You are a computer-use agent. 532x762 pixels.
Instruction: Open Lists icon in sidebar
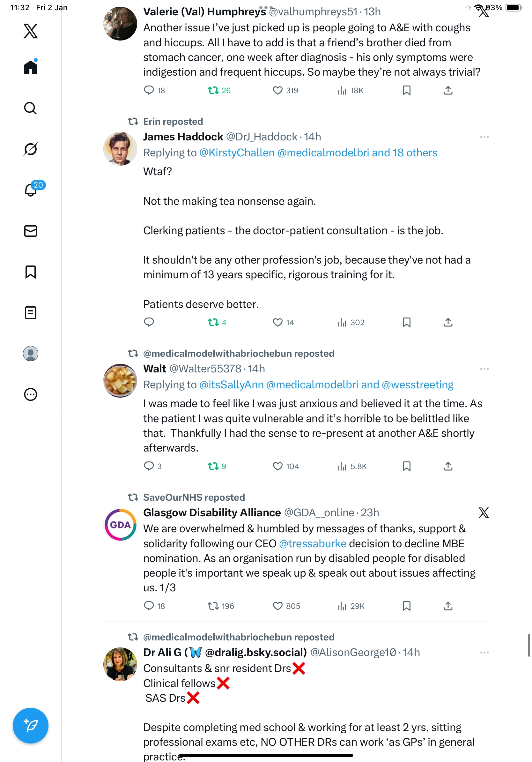[31, 313]
